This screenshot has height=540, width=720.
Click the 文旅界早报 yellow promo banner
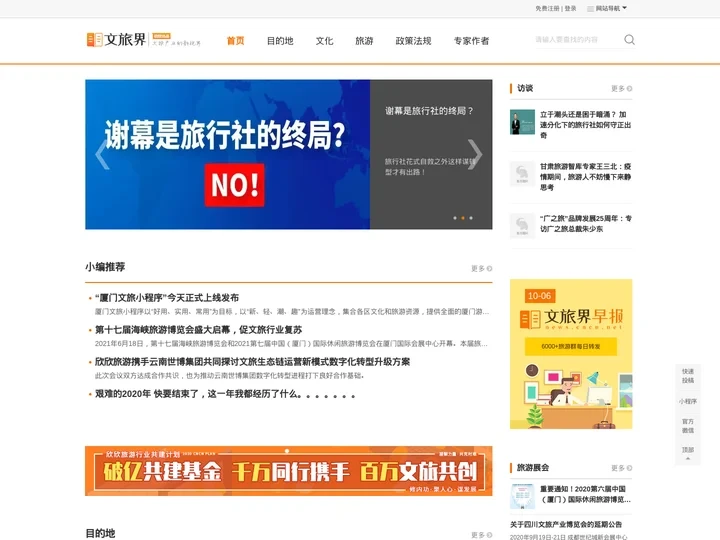[x=571, y=354]
